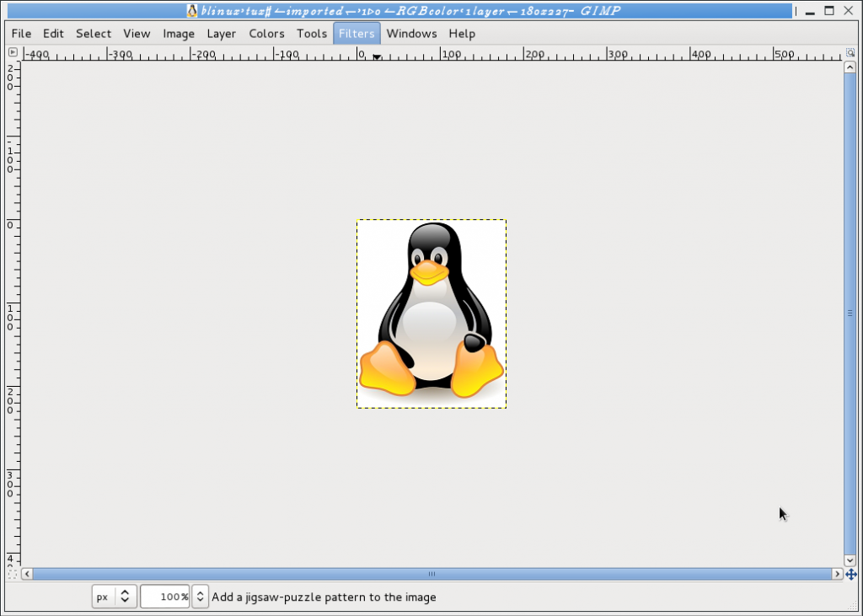This screenshot has height=616, width=863.
Task: Open the image menu button at ruler corner
Action: point(13,52)
